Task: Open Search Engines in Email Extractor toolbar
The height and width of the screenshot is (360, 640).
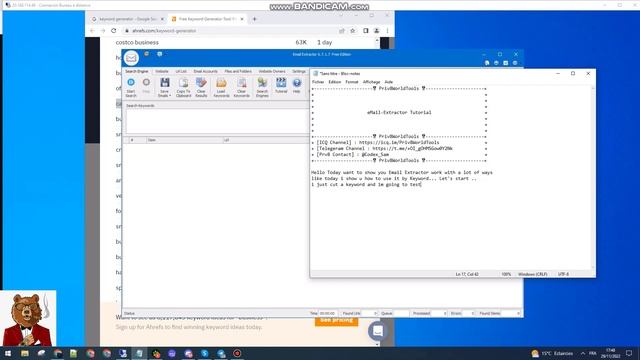Action: tap(262, 88)
